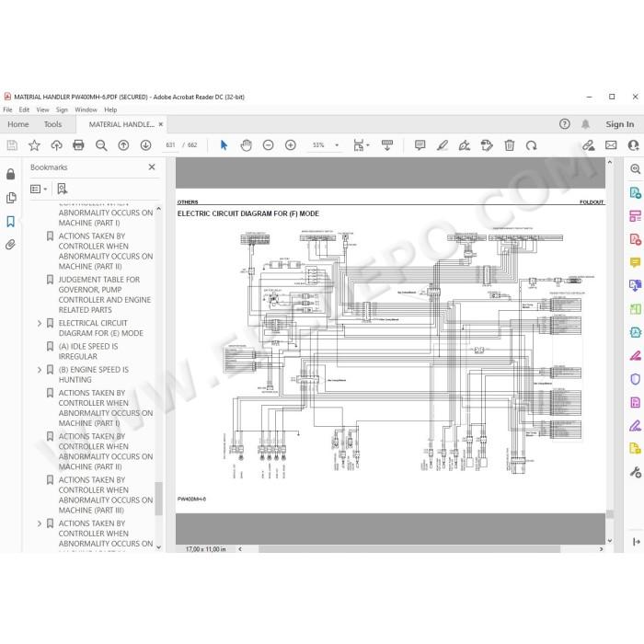
Task: Add the file to starred favorites
Action: 35,145
